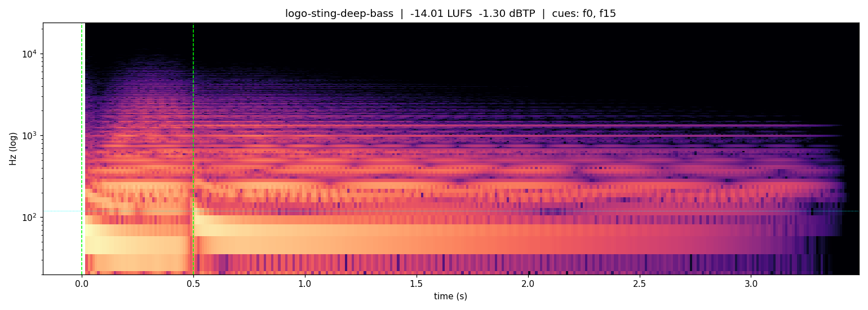Click the 0.0 tick label on the time axis
The image size is (868, 310).
point(82,284)
